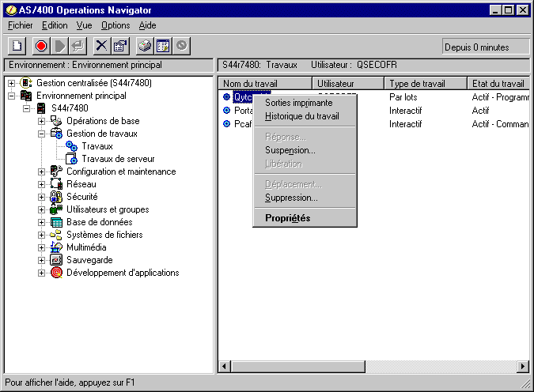534x392 pixels.
Task: Click the delete X toolbar icon
Action: pyautogui.click(x=101, y=46)
